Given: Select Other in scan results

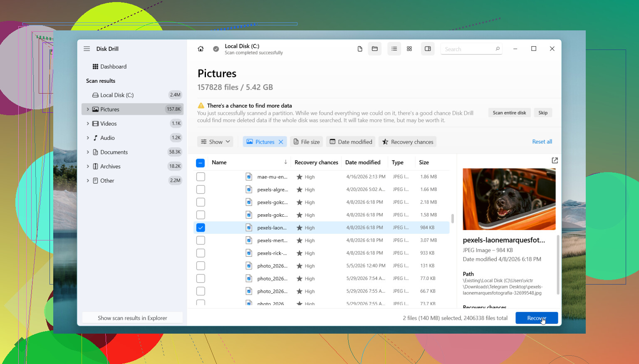Looking at the screenshot, I should coord(132,181).
